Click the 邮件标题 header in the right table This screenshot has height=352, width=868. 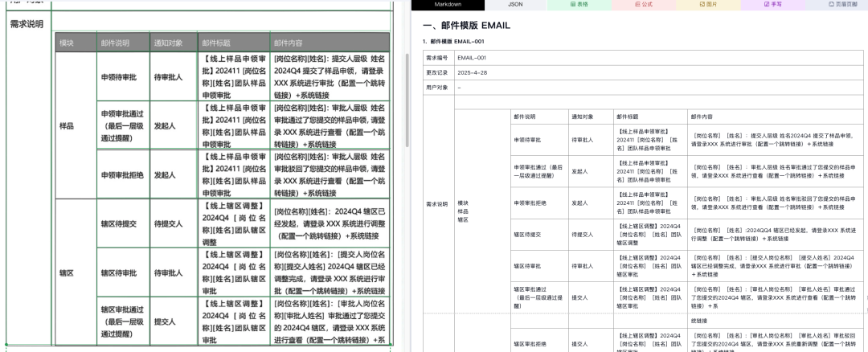coord(650,117)
